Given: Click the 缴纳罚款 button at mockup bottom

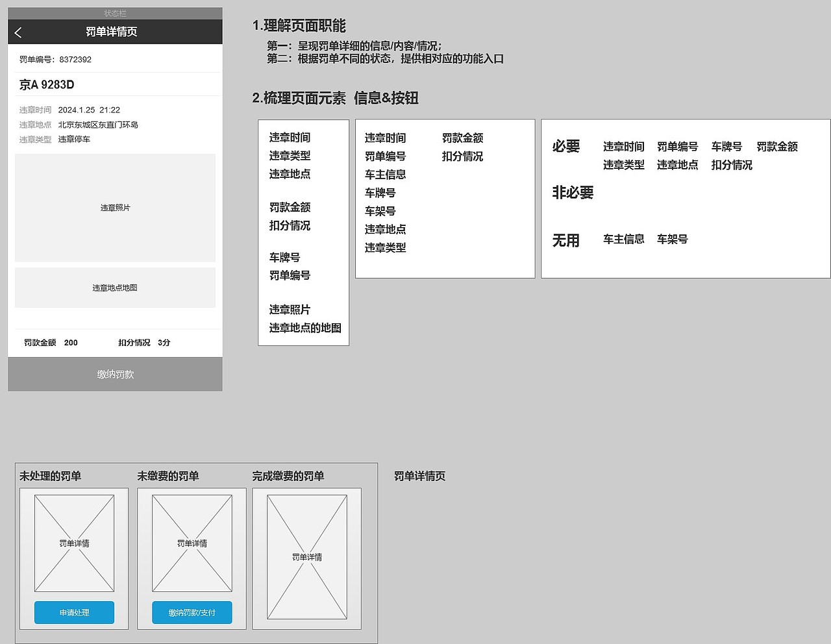Looking at the screenshot, I should pos(115,374).
